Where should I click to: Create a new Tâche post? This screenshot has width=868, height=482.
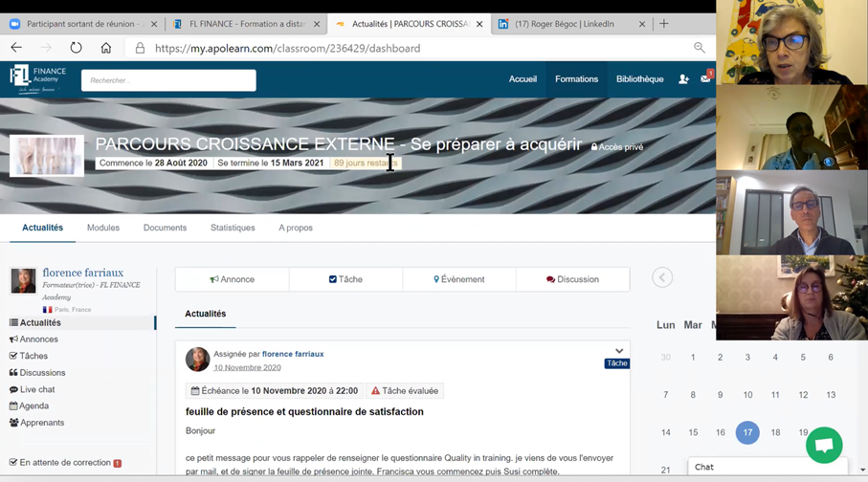point(345,279)
